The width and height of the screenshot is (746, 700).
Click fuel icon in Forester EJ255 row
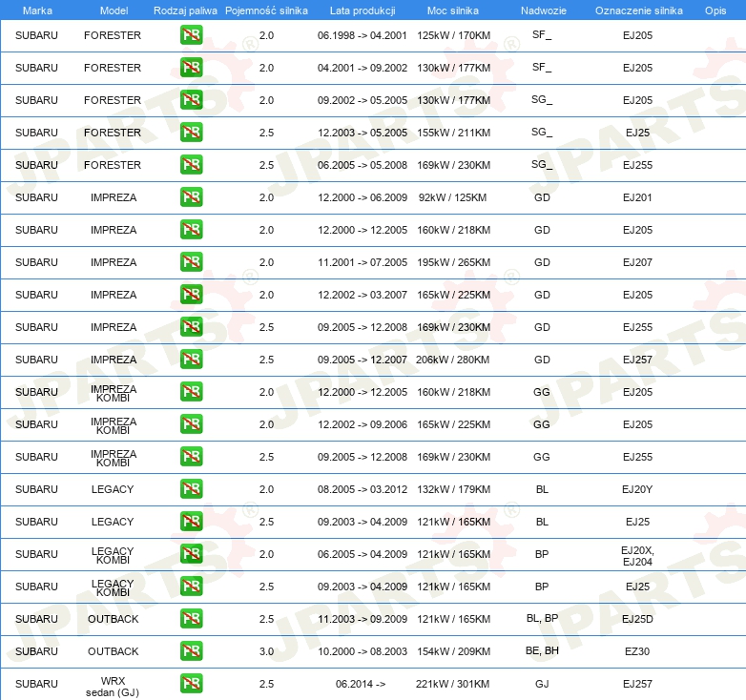tap(191, 165)
